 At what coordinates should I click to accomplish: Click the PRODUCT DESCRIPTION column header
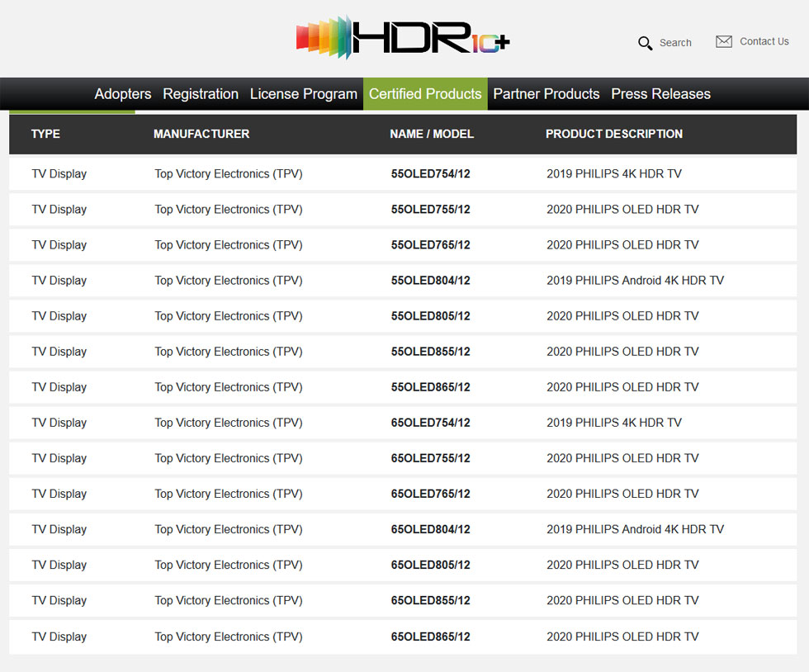click(614, 135)
